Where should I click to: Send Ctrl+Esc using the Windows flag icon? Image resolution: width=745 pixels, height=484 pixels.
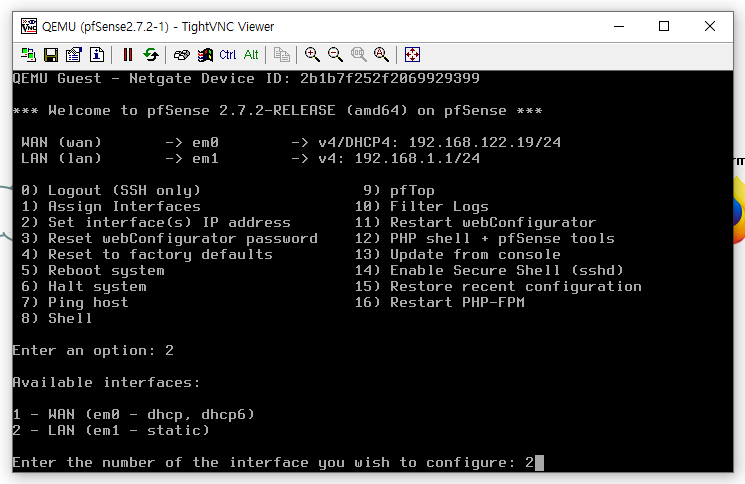tap(205, 55)
